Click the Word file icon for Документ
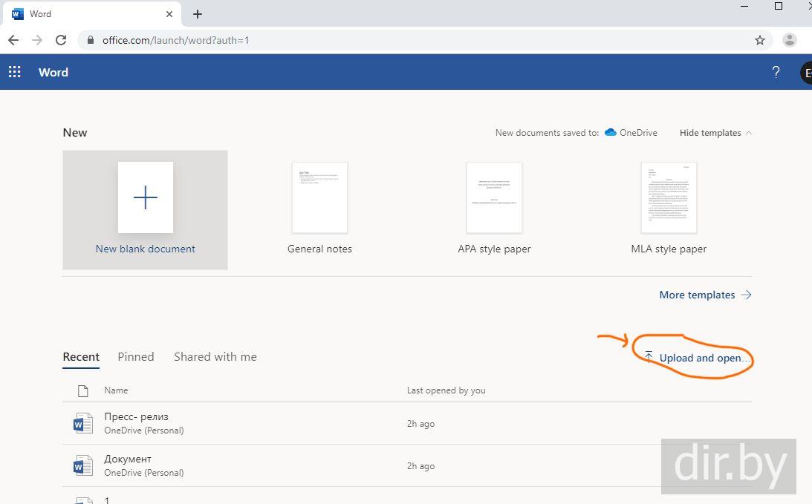Image resolution: width=812 pixels, height=504 pixels. pos(83,465)
